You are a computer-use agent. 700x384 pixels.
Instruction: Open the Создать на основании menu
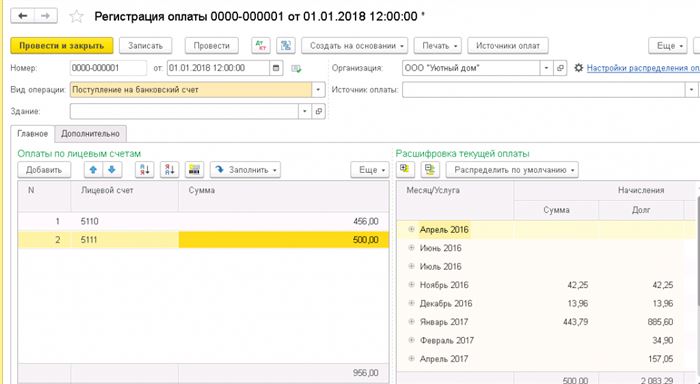point(354,46)
